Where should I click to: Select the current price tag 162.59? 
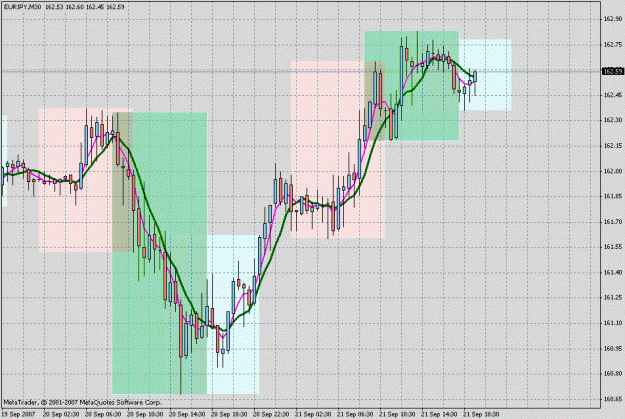[x=612, y=71]
